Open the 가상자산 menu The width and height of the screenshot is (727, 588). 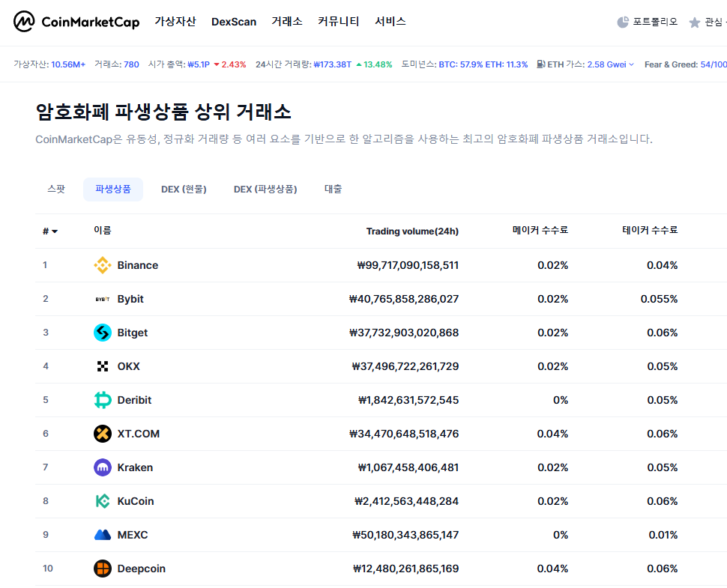tap(175, 21)
